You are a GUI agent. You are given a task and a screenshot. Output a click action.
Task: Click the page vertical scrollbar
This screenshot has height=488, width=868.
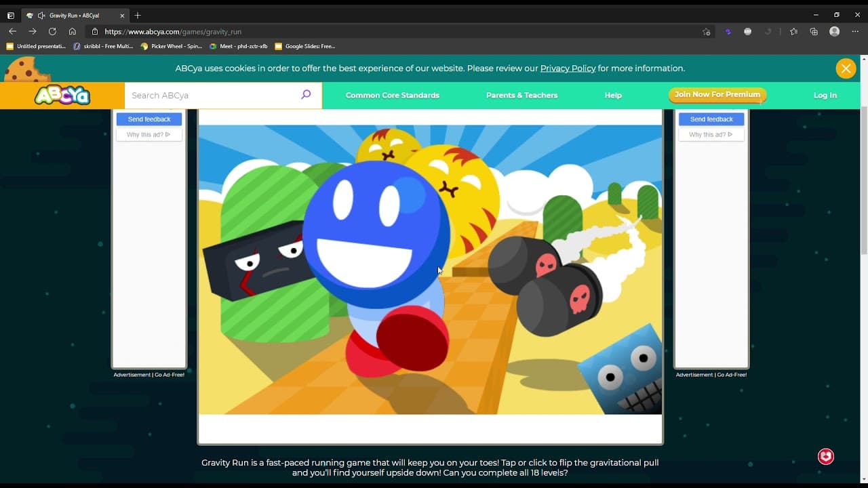(x=864, y=180)
